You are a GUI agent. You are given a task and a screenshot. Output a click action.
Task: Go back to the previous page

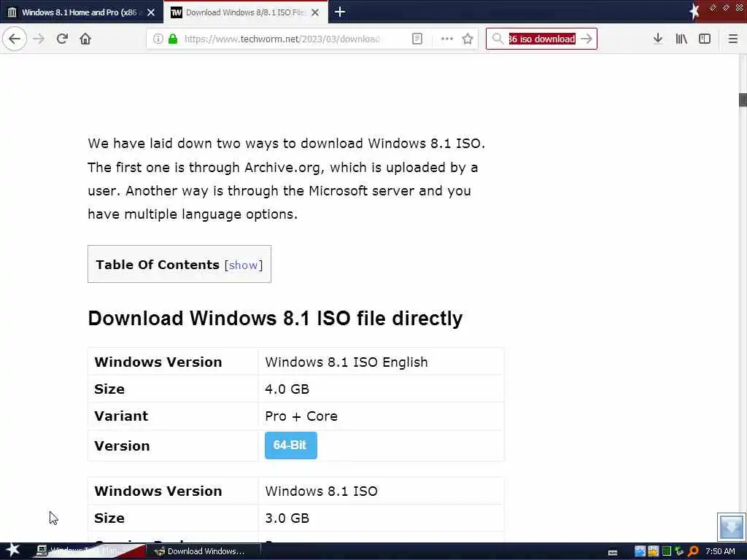tap(15, 39)
